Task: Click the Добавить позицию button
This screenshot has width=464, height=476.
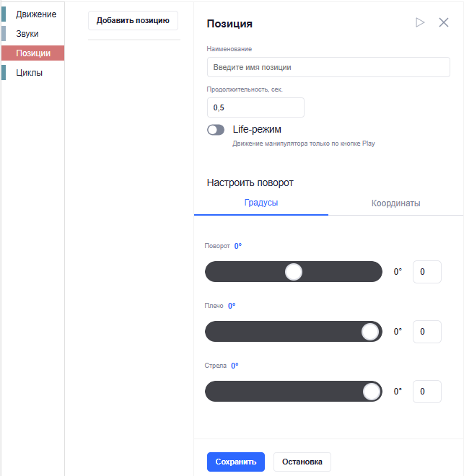Action: (x=133, y=21)
